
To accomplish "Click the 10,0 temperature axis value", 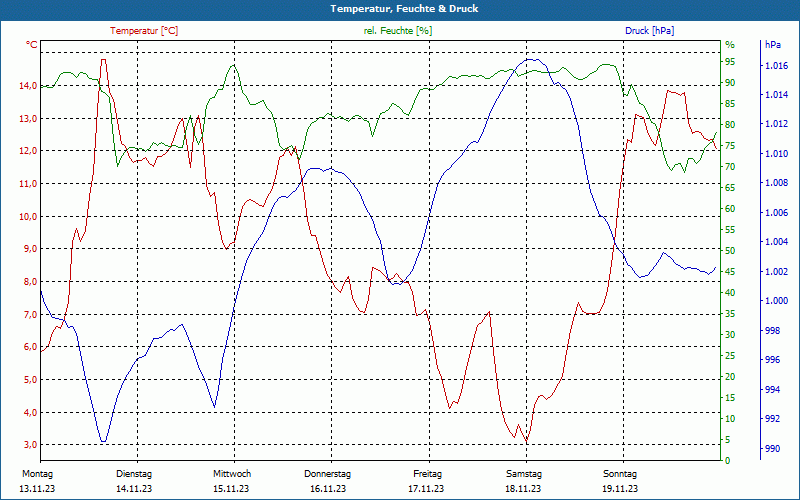I will pyautogui.click(x=28, y=216).
